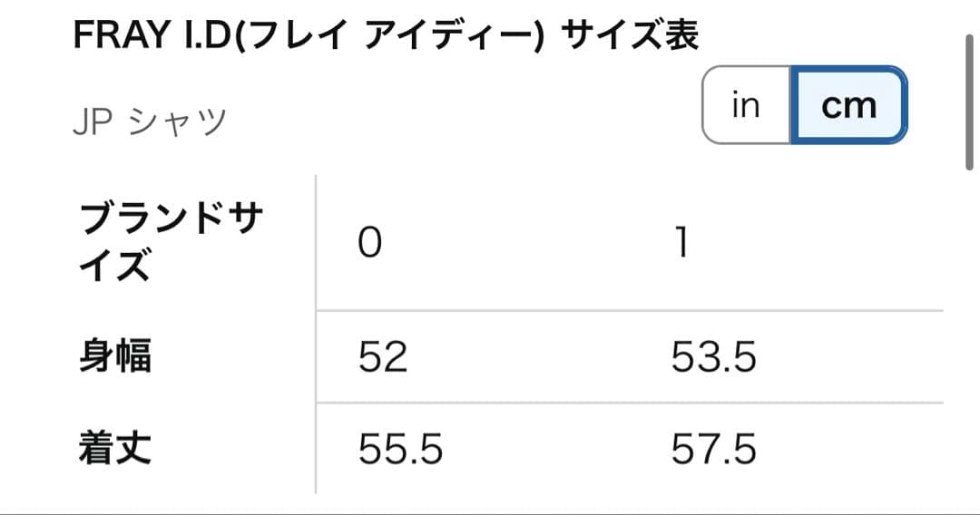
Task: Click brand size 1 column header
Action: [x=682, y=245]
